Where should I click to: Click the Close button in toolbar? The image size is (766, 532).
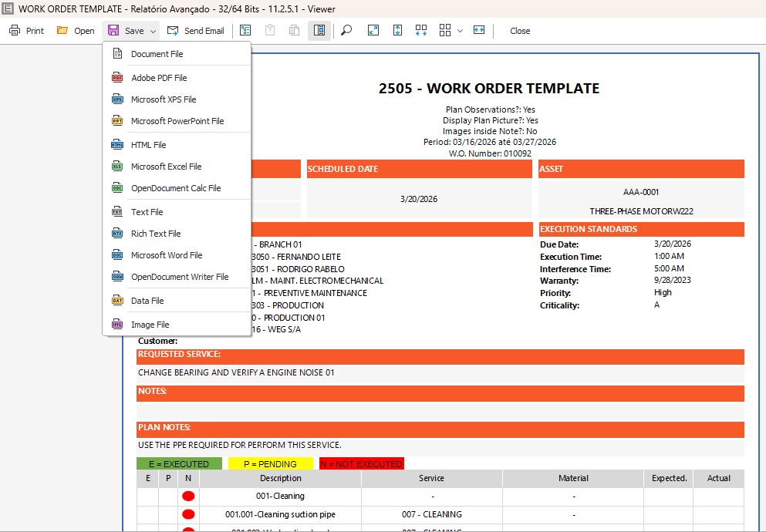[x=520, y=31]
